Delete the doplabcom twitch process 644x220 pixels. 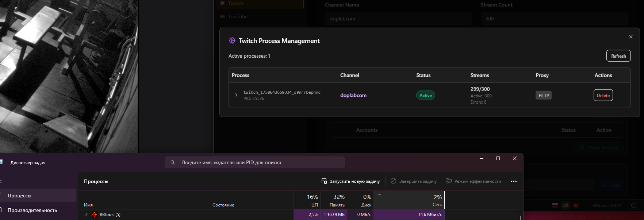(x=603, y=95)
